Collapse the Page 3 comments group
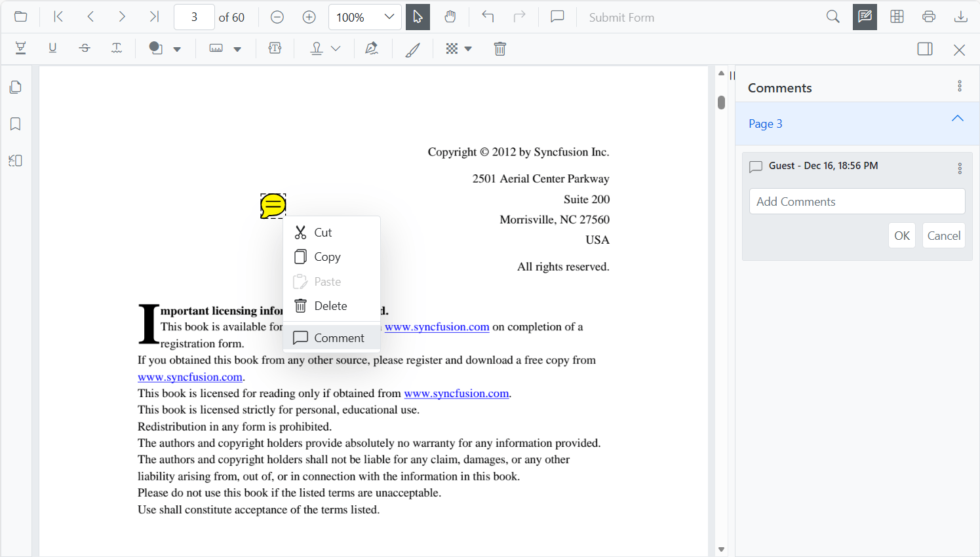 click(957, 119)
